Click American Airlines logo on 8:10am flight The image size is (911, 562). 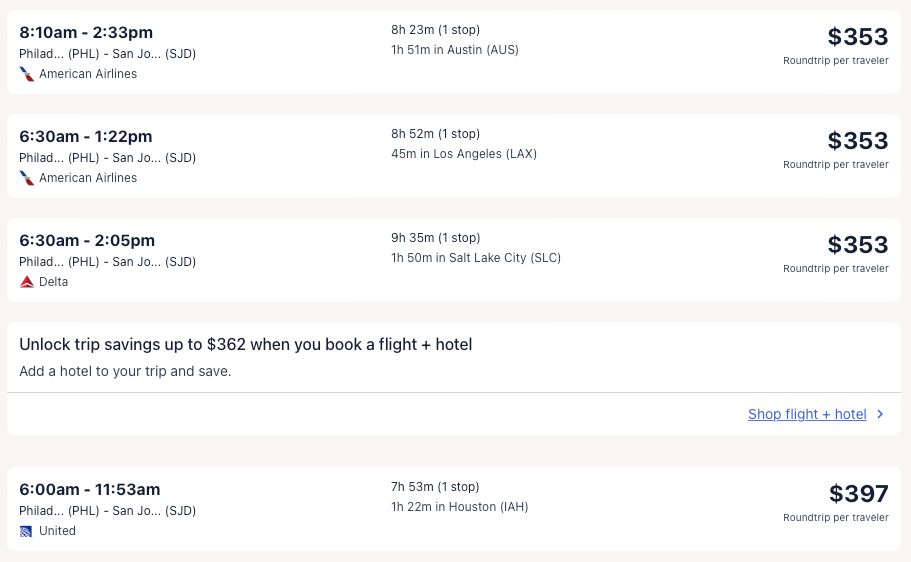(x=27, y=74)
